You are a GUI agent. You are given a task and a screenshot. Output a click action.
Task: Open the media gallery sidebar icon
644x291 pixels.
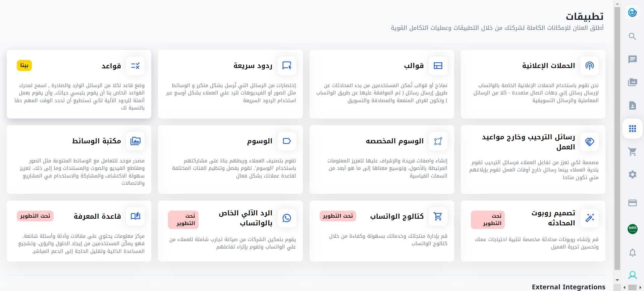click(x=632, y=82)
